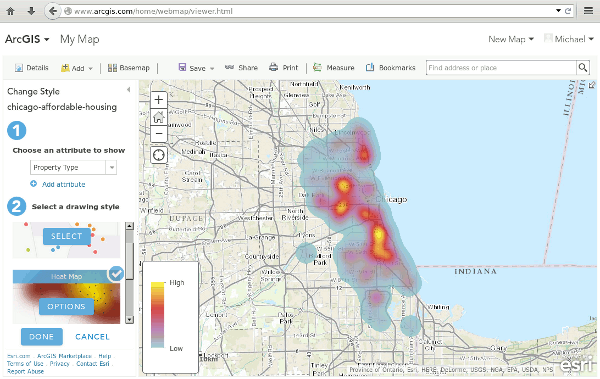This screenshot has height=379, width=600.
Task: Open the browser hamburger menu
Action: point(588,11)
